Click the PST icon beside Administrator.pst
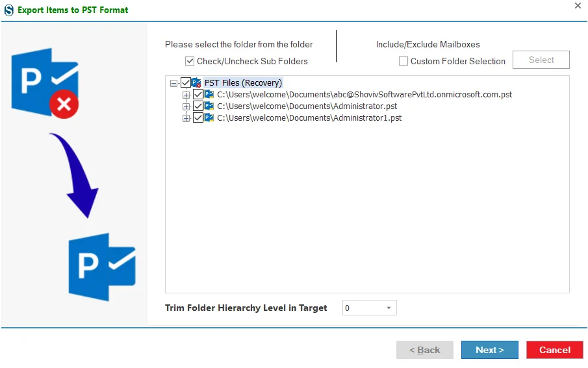Image resolution: width=588 pixels, height=368 pixels. [x=209, y=106]
